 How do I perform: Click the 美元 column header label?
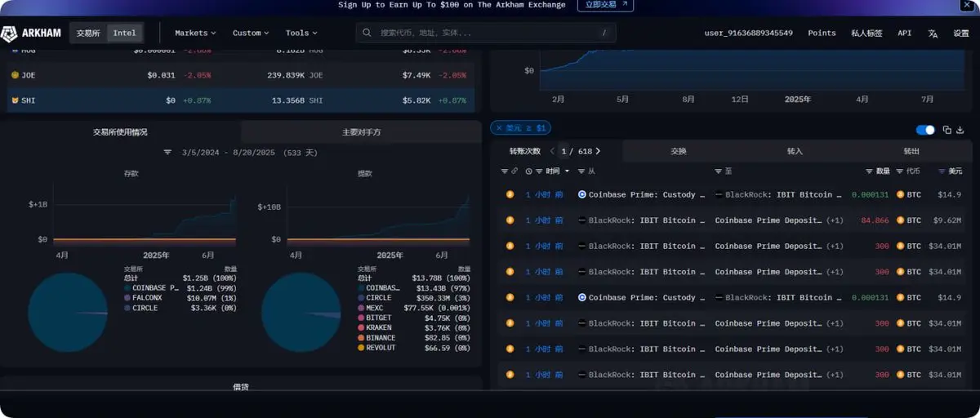click(x=955, y=171)
